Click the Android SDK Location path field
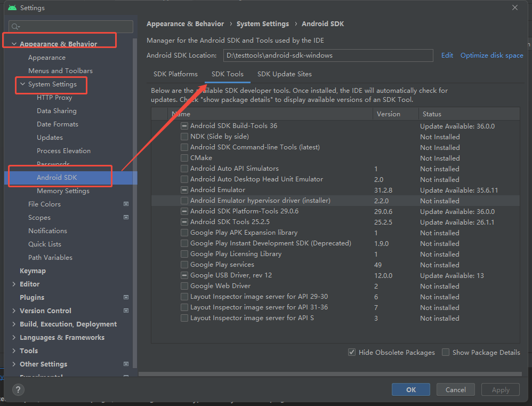The height and width of the screenshot is (406, 532). pos(328,55)
